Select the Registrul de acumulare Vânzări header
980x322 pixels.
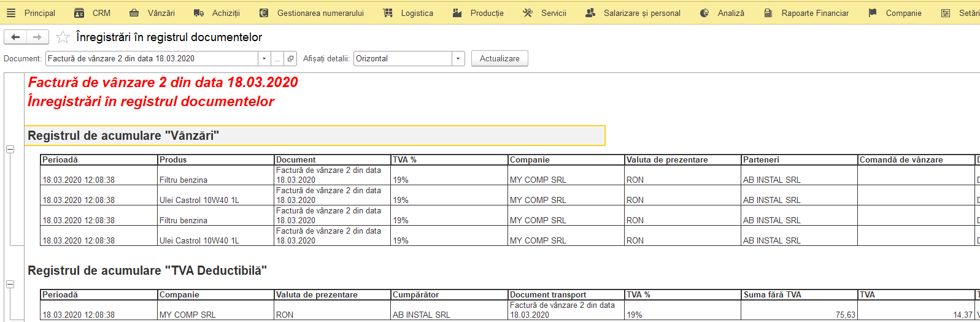pos(315,136)
